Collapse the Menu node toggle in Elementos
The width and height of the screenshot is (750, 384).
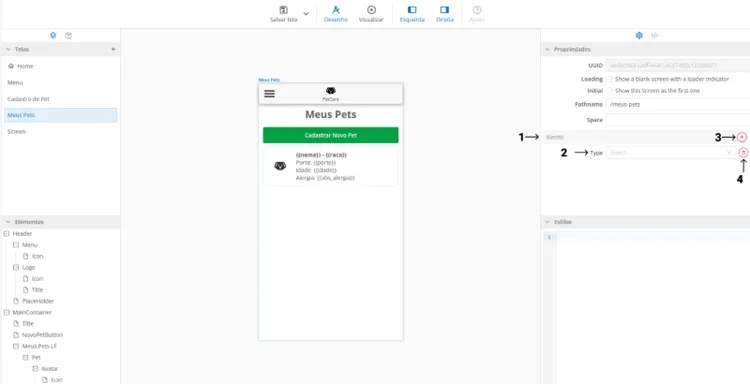coord(16,245)
